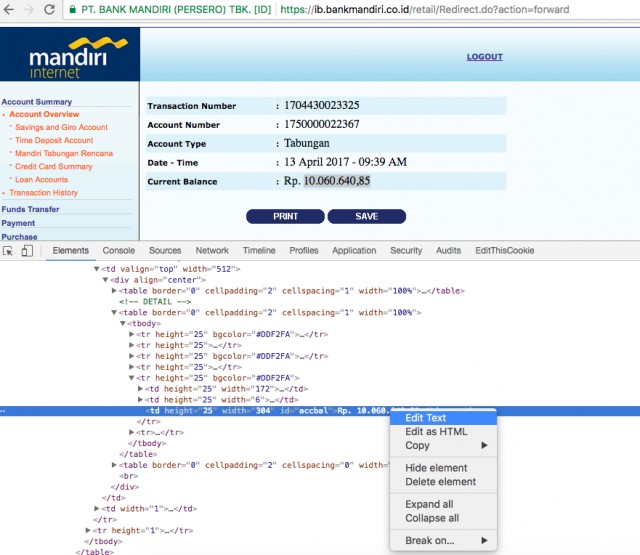Open Mandiri Tabungan Rencana link

coord(64,153)
